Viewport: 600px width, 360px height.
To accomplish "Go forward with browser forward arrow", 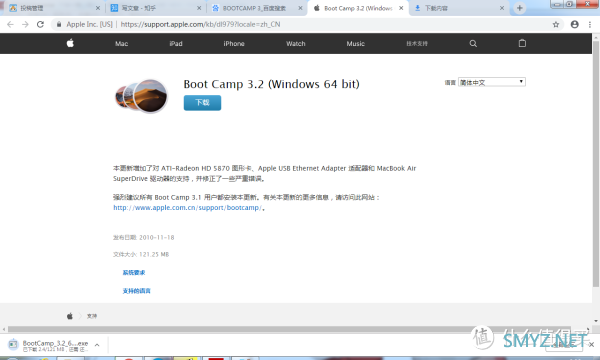I will click(25, 24).
